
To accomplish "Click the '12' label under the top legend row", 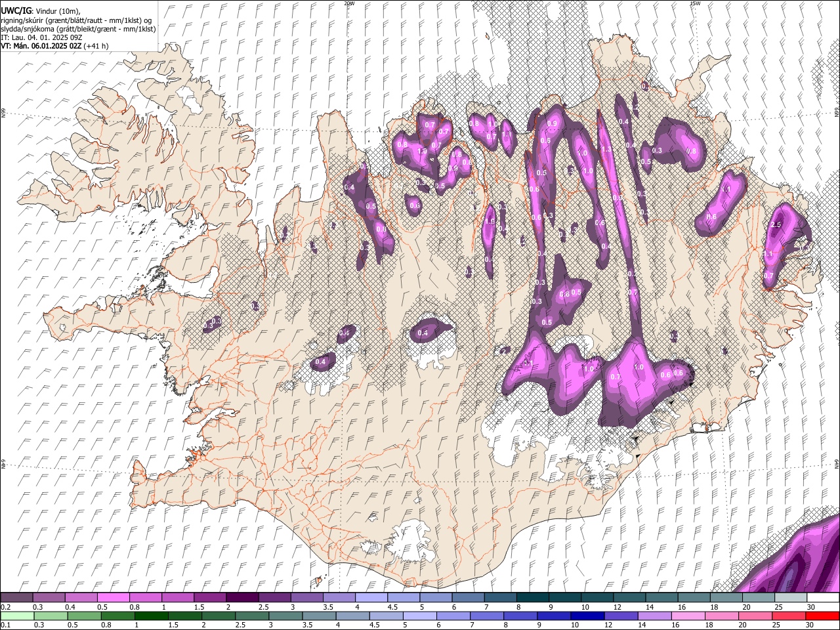I will click(x=618, y=607).
